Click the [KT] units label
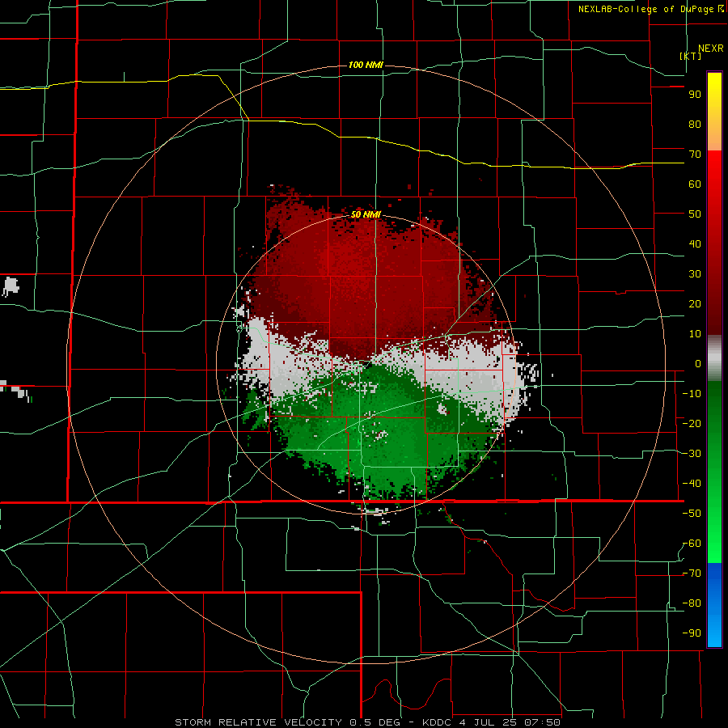 pyautogui.click(x=691, y=56)
